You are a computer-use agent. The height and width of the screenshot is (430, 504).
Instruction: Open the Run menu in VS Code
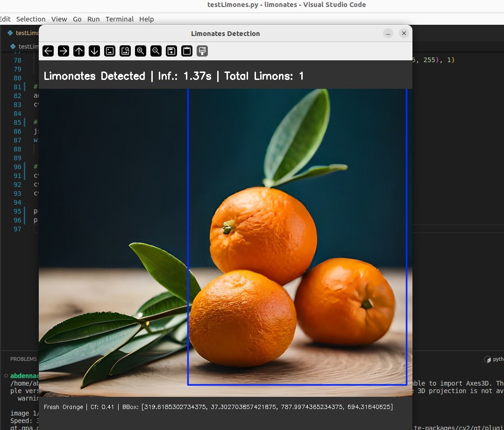[93, 19]
